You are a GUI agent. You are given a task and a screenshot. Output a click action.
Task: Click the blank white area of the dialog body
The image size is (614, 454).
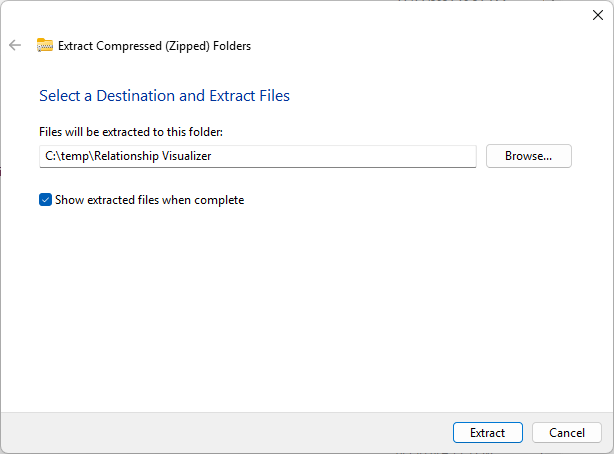pos(300,300)
